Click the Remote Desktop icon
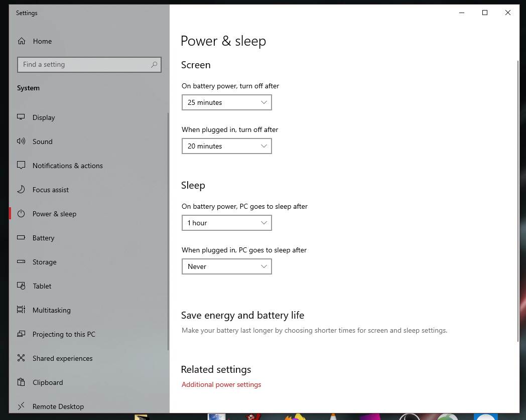 pos(21,406)
